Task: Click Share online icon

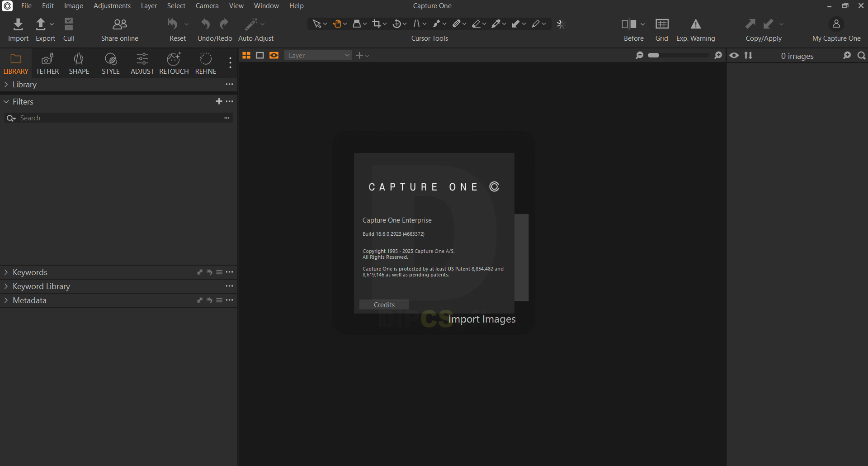Action: pyautogui.click(x=120, y=24)
